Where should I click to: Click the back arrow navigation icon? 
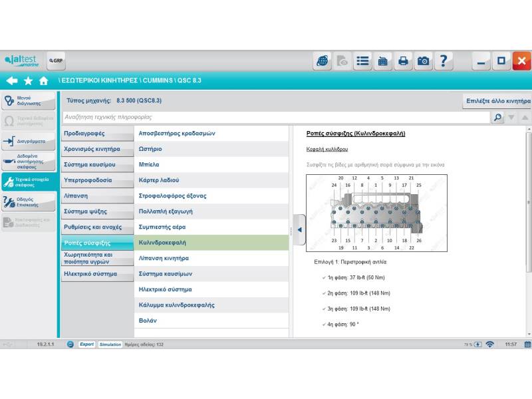(x=11, y=80)
